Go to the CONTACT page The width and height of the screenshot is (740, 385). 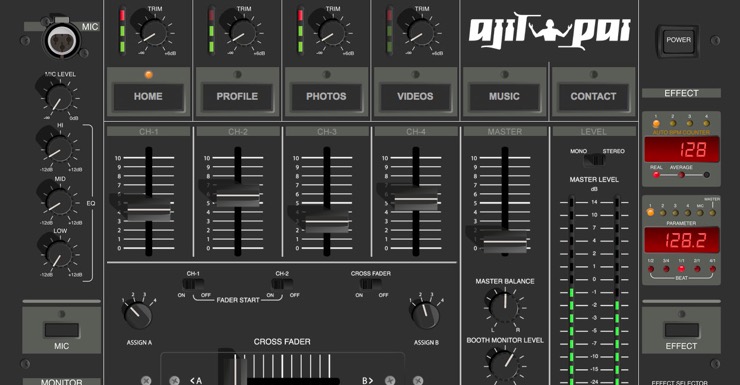pos(593,97)
